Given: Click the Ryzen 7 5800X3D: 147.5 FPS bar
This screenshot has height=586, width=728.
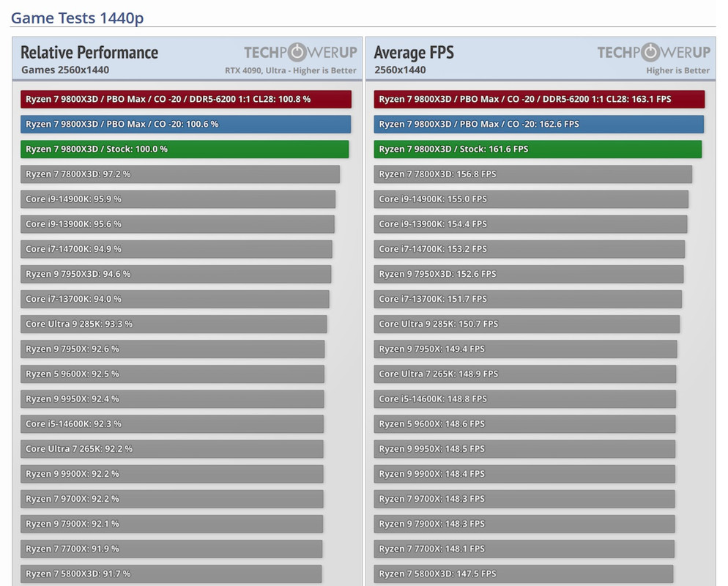Looking at the screenshot, I should click(x=523, y=574).
